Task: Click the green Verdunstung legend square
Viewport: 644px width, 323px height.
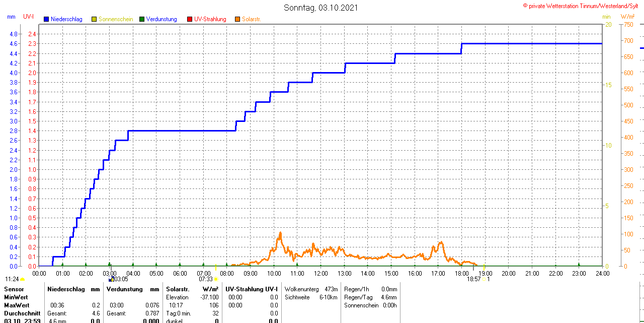Action: (x=142, y=19)
